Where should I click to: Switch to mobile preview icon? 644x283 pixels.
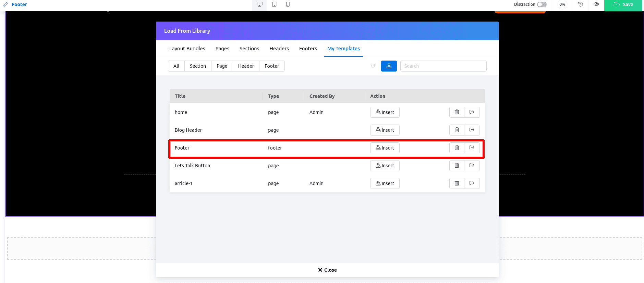pyautogui.click(x=288, y=4)
